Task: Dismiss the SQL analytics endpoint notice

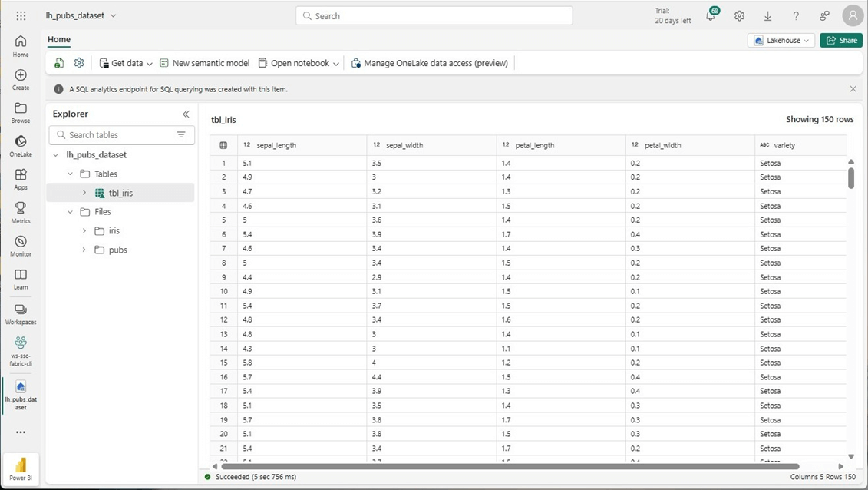Action: [x=853, y=88]
